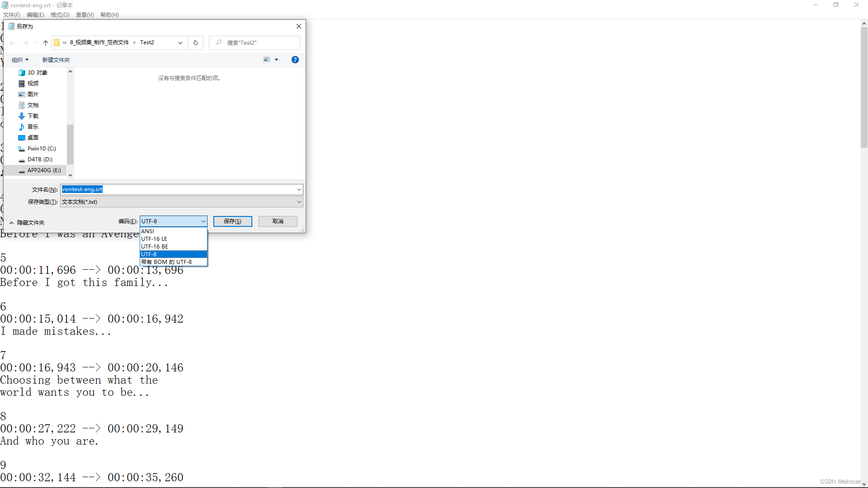The height and width of the screenshot is (488, 868).
Task: Open the 文件(F) menu
Action: [12, 15]
